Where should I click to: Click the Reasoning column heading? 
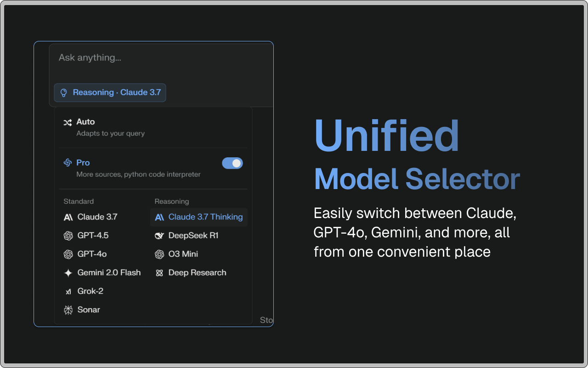coord(171,201)
